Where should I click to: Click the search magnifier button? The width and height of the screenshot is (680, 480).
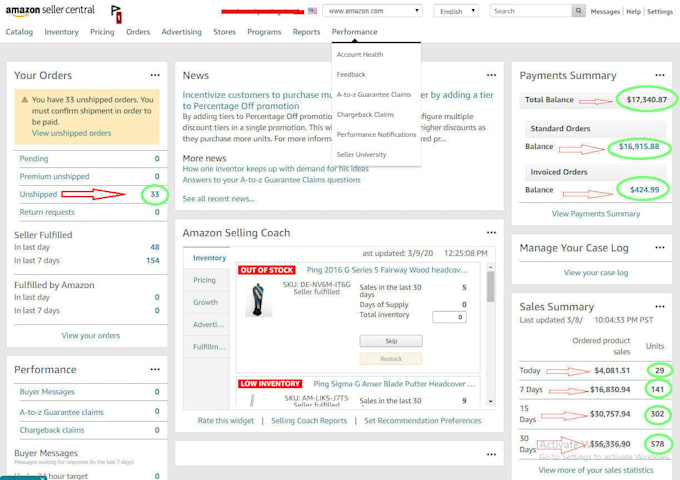click(578, 11)
